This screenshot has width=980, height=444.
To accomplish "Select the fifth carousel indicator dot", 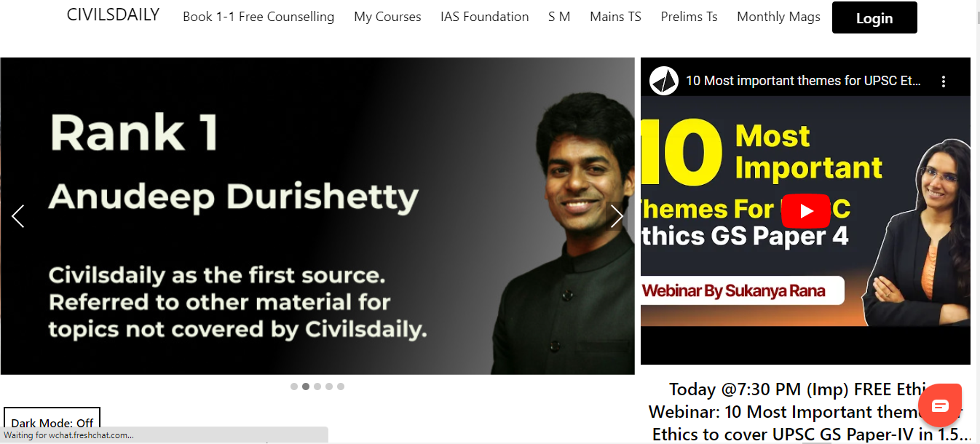I will (341, 386).
